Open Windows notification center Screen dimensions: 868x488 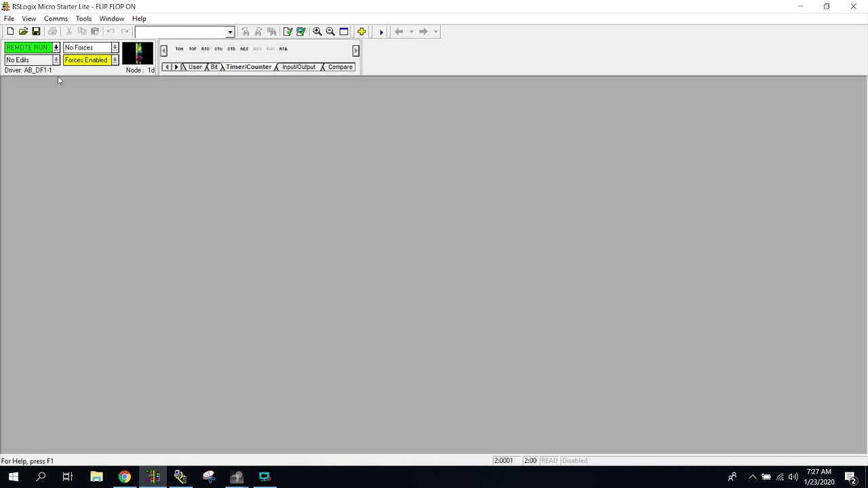pos(850,476)
